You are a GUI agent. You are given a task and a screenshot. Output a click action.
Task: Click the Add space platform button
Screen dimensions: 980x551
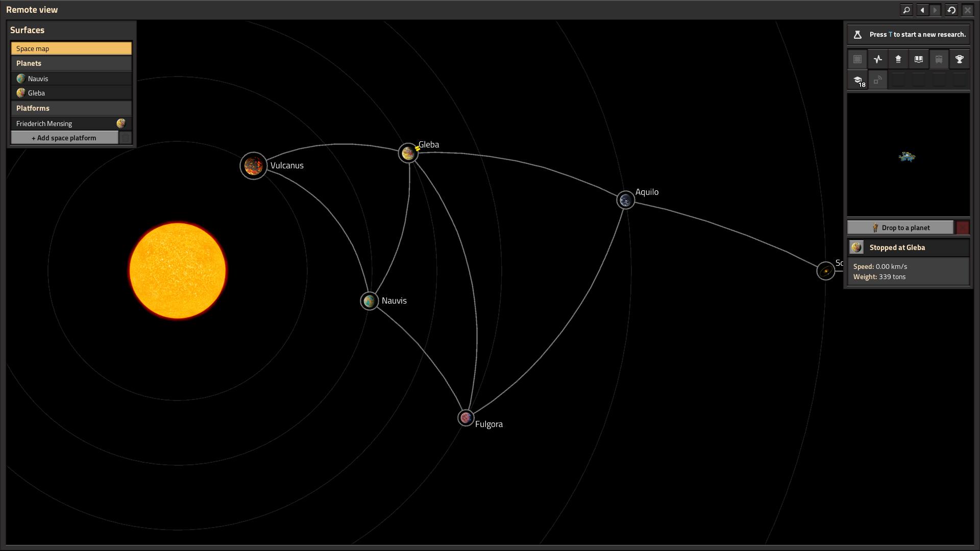tap(64, 138)
